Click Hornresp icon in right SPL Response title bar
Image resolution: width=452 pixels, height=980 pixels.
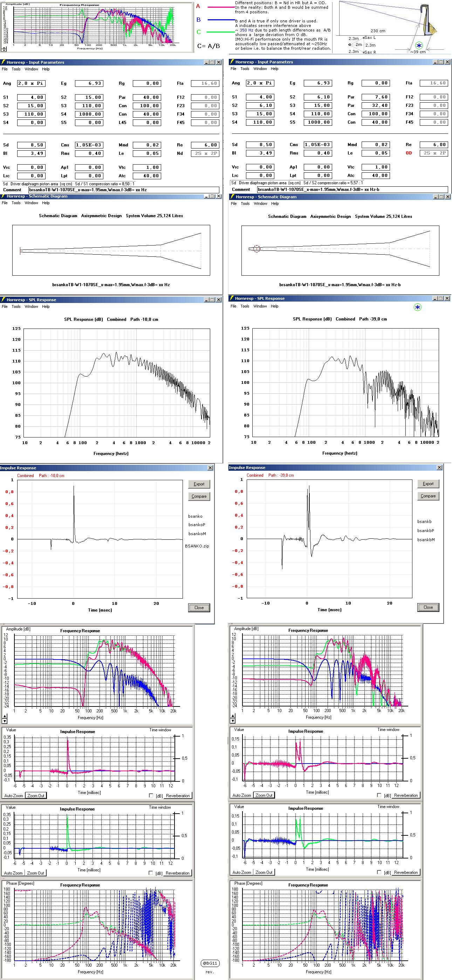(x=232, y=298)
